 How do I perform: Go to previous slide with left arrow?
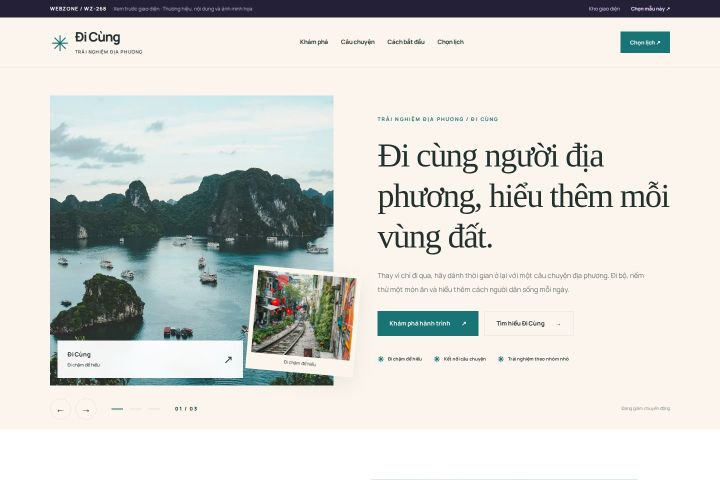coord(60,409)
